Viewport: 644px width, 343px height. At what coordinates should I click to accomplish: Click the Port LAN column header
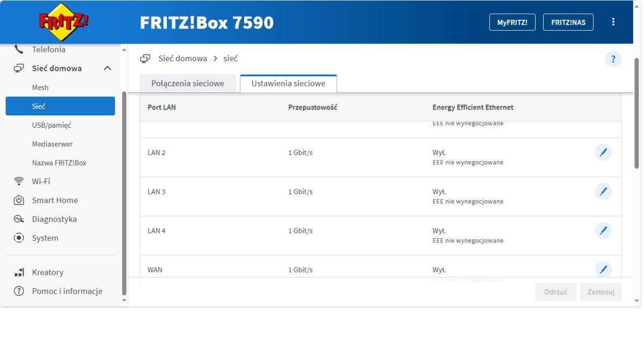click(x=162, y=107)
